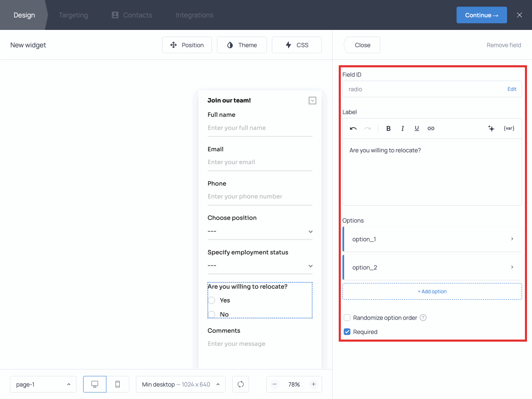Undo the last label edit
This screenshot has height=399, width=532.
point(353,128)
